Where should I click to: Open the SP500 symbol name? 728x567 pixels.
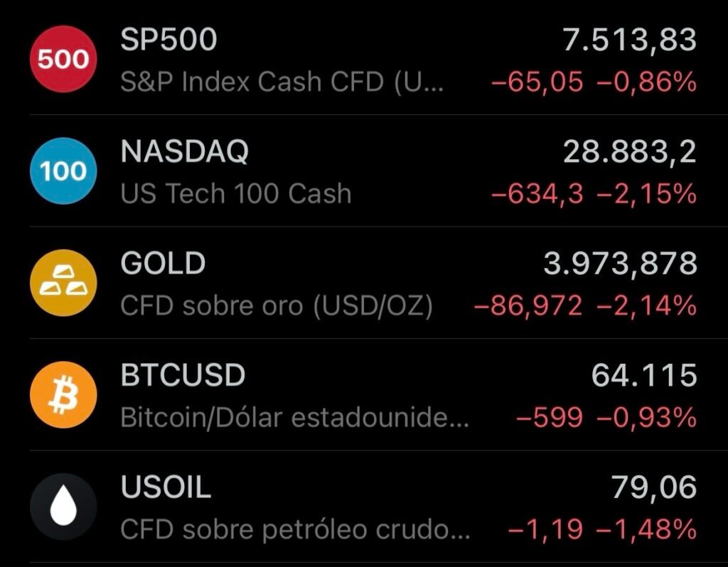tap(168, 40)
